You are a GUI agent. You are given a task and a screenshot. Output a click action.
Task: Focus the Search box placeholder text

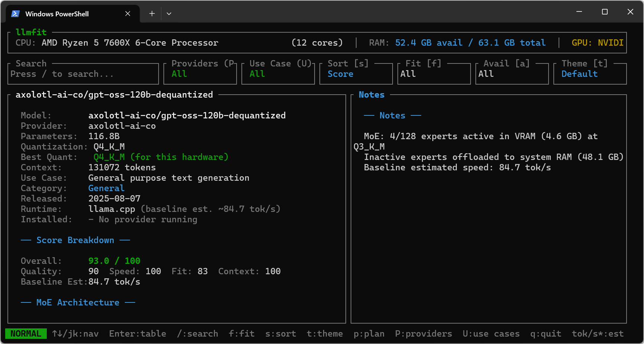(62, 74)
